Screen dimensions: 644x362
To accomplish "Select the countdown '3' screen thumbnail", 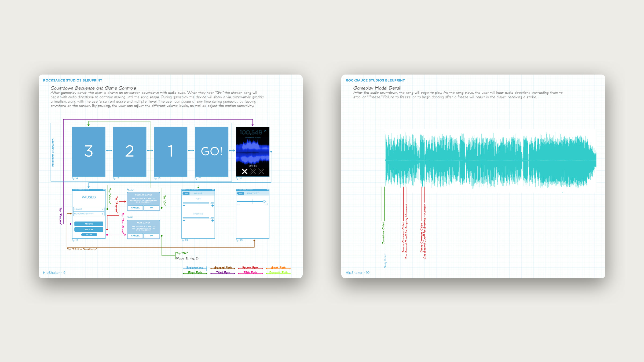I will pyautogui.click(x=89, y=152).
